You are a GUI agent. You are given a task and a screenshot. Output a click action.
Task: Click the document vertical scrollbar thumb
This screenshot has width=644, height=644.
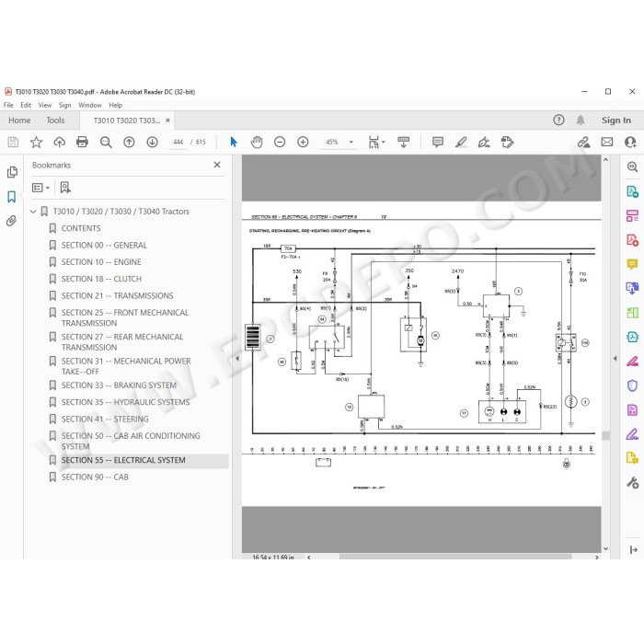605,435
